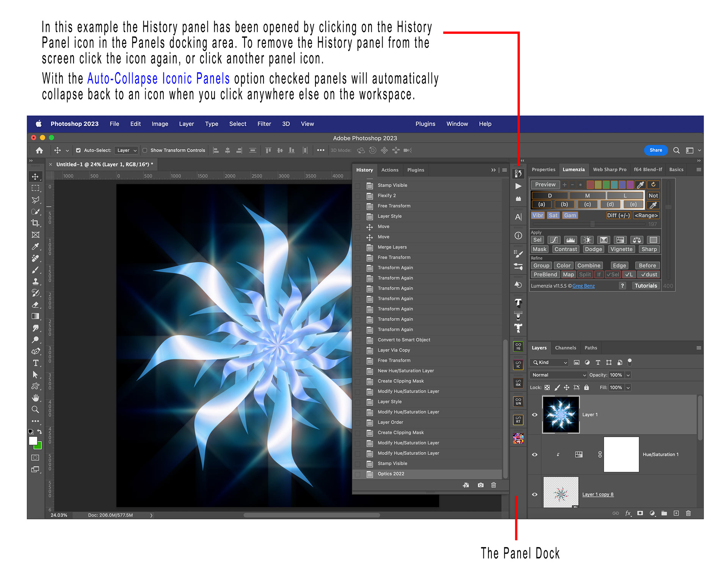The height and width of the screenshot is (579, 728).
Task: Select the Zoom tool in toolbar
Action: (x=35, y=409)
